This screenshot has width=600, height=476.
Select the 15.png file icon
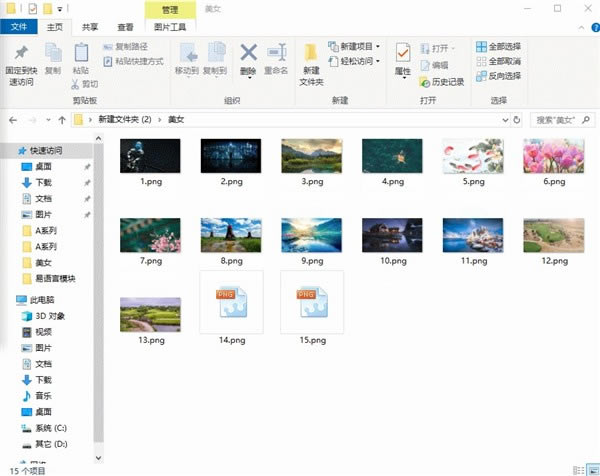click(312, 302)
